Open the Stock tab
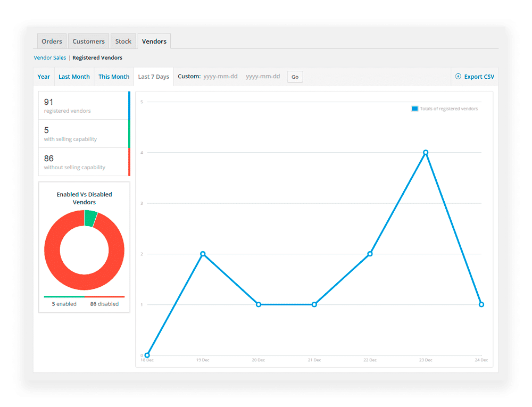This screenshot has height=407, width=532. 123,41
